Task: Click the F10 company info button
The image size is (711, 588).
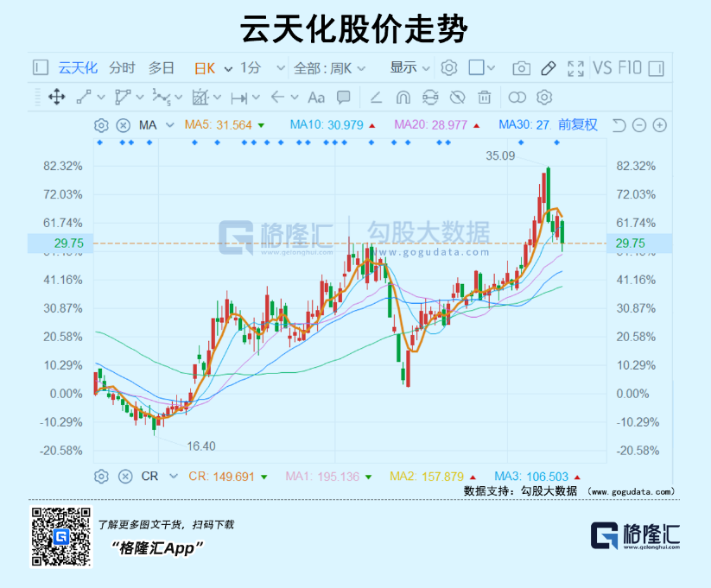Action: coord(629,68)
